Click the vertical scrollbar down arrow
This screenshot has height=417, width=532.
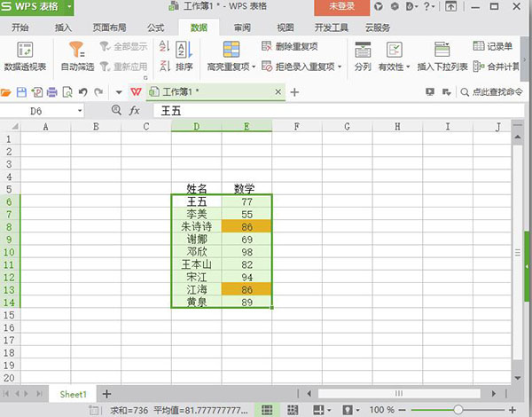[518, 378]
